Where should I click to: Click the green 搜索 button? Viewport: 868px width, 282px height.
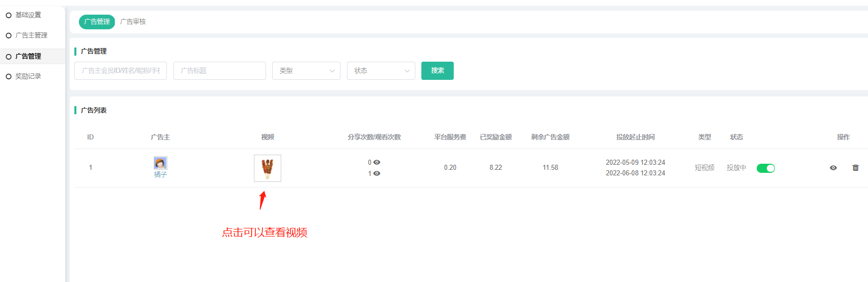[x=438, y=71]
